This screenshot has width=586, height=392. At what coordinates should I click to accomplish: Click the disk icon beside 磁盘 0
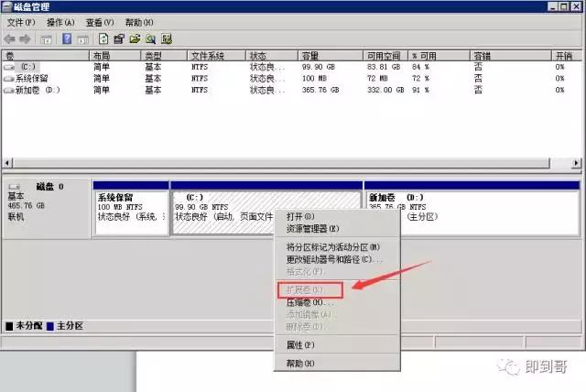click(x=15, y=187)
